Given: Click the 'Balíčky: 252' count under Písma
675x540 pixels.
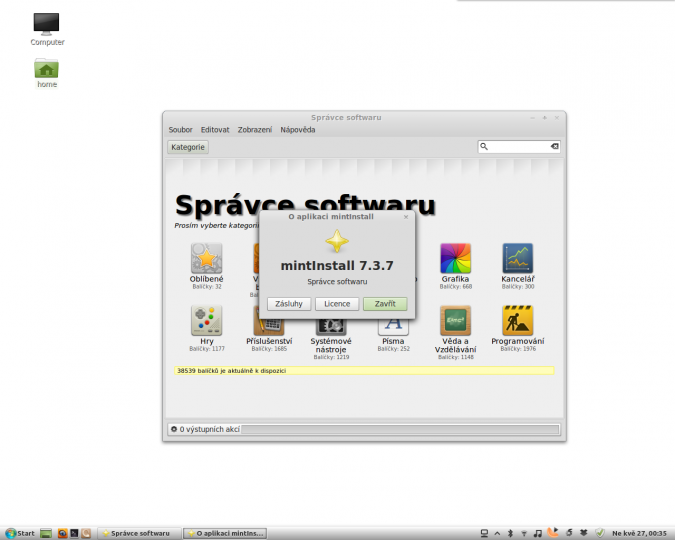Looking at the screenshot, I should coord(393,348).
